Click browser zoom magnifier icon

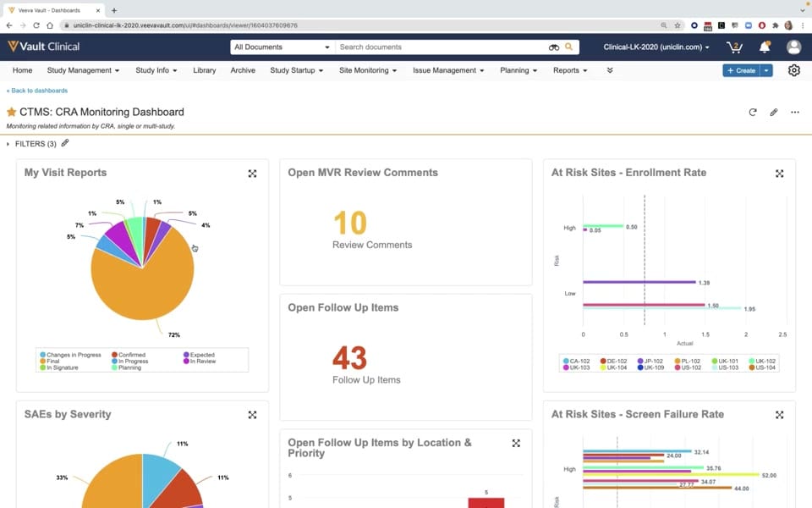[663, 25]
